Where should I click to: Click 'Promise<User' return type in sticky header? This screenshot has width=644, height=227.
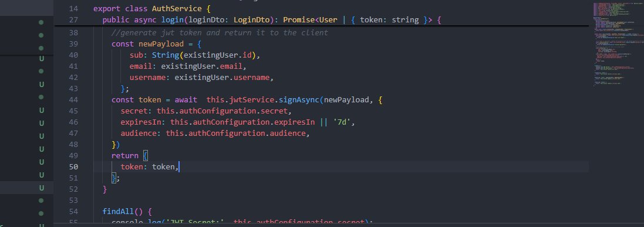310,19
